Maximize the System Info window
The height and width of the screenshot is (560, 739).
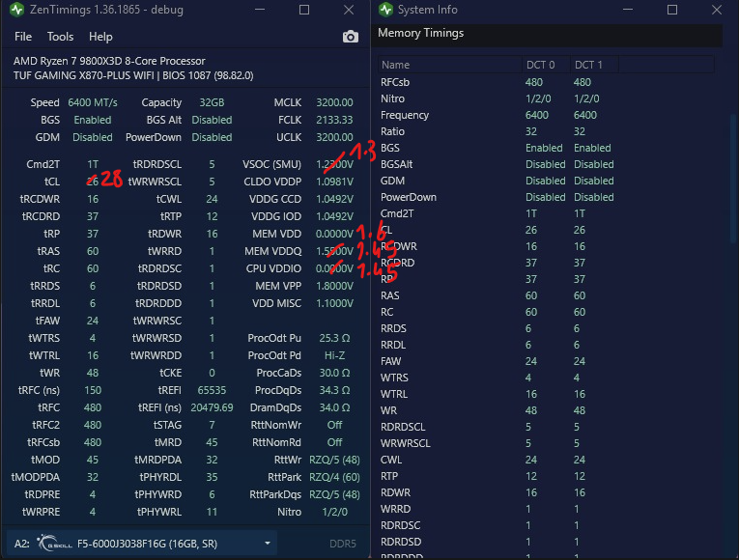tap(672, 10)
